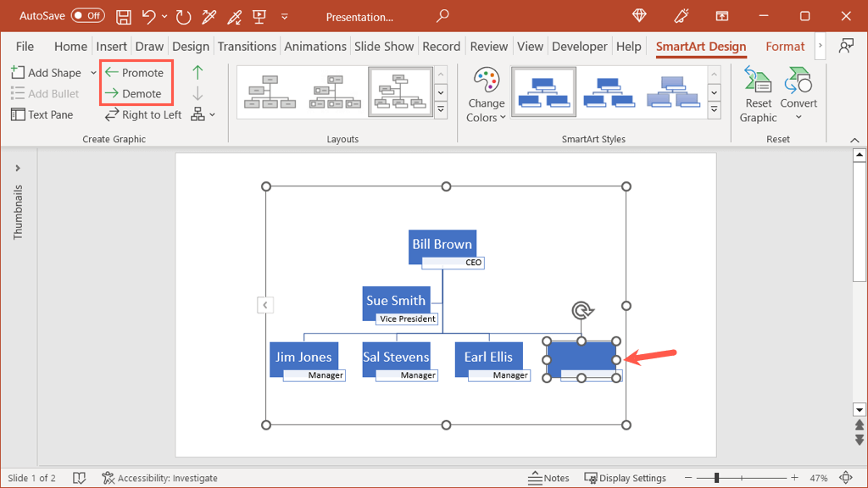Open the Animations tab

pos(315,47)
